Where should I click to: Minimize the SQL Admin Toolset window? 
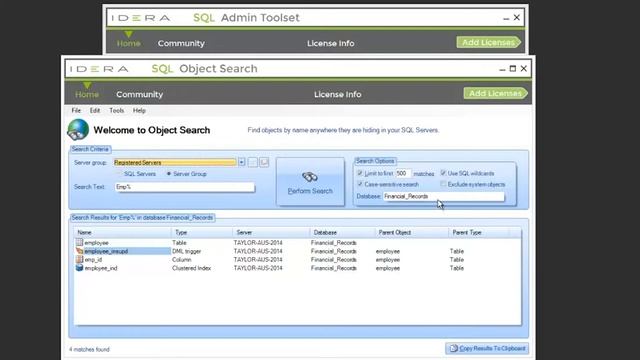click(506, 18)
